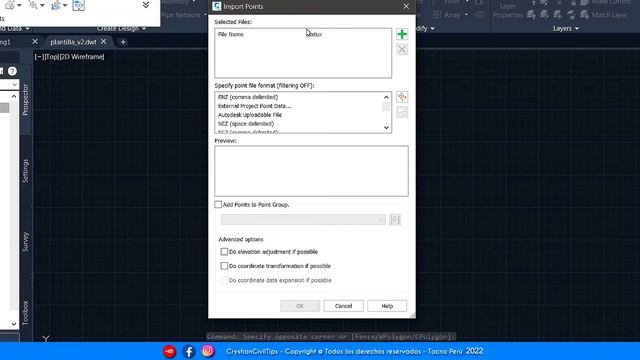Enable Add Points to Point Group
Screen dimensions: 640x360
[x=218, y=204]
